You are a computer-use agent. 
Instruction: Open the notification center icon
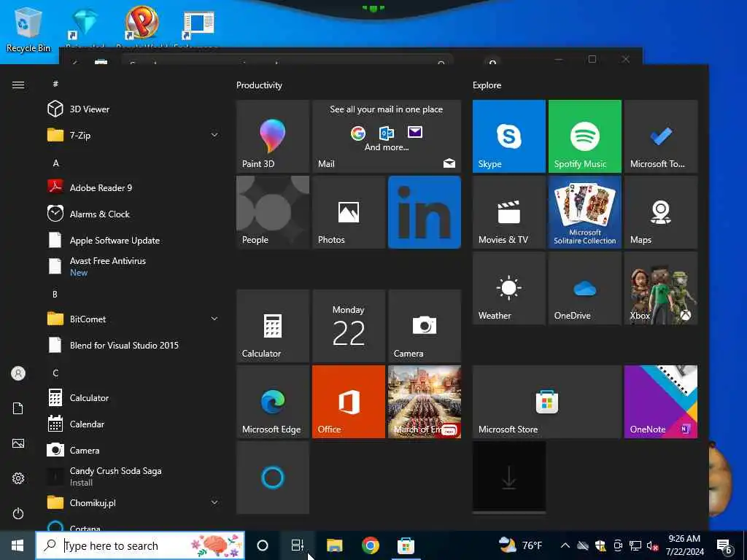(x=724, y=546)
